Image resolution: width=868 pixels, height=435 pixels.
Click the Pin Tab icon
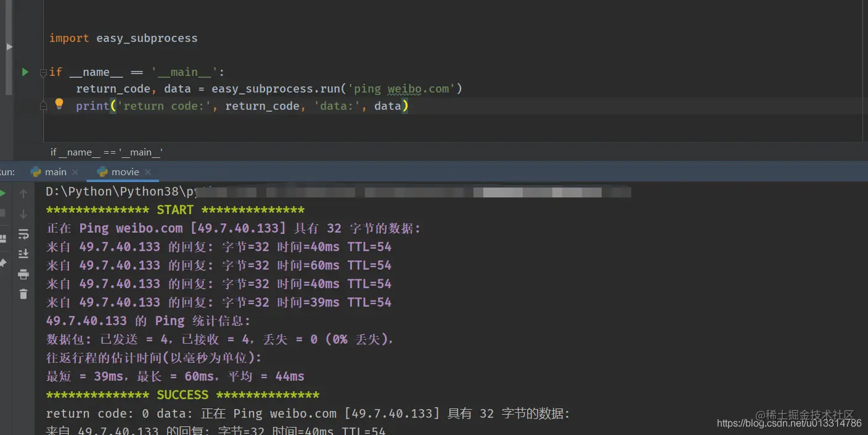click(2, 263)
